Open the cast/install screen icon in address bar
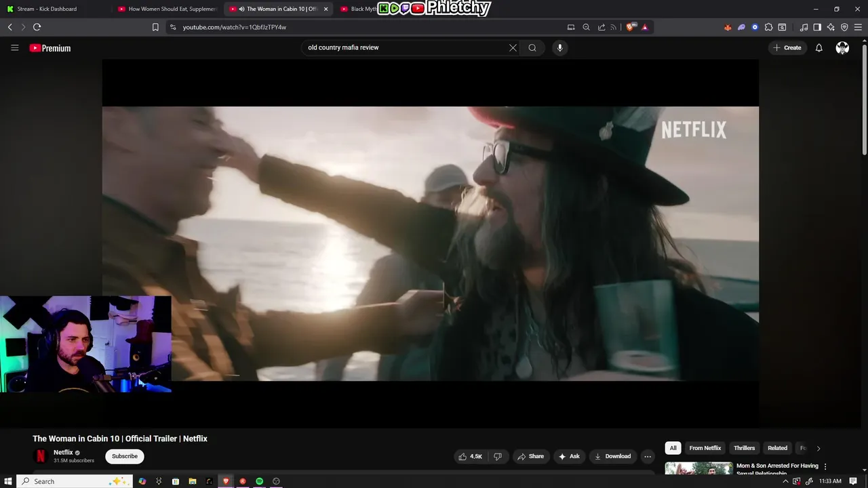This screenshot has width=868, height=488. tap(571, 27)
